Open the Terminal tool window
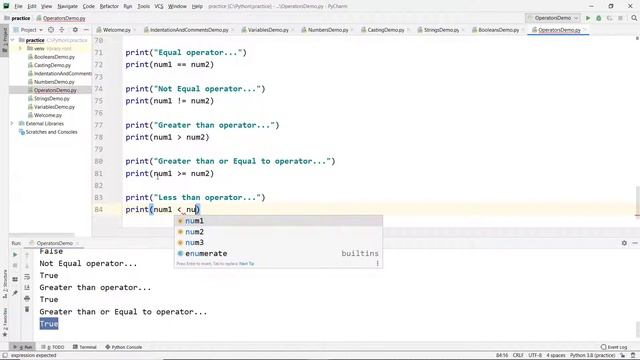Image resolution: width=640 pixels, height=360 pixels. pyautogui.click(x=84, y=347)
